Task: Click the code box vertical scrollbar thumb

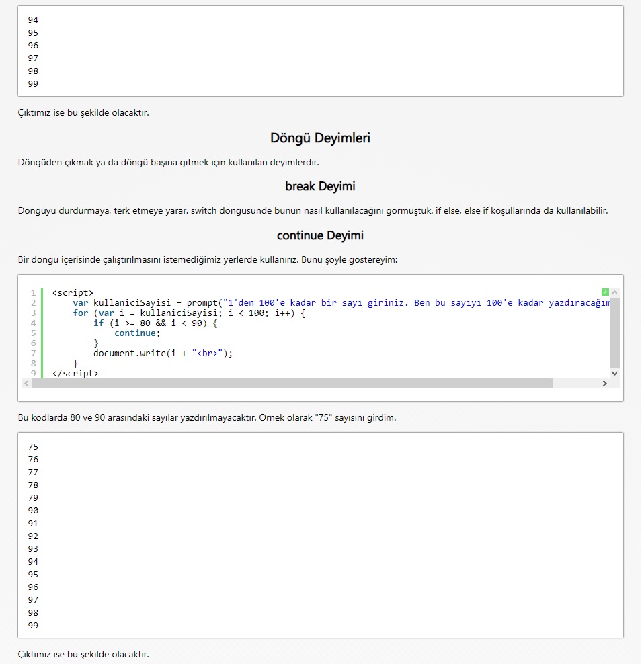Action: [614, 333]
